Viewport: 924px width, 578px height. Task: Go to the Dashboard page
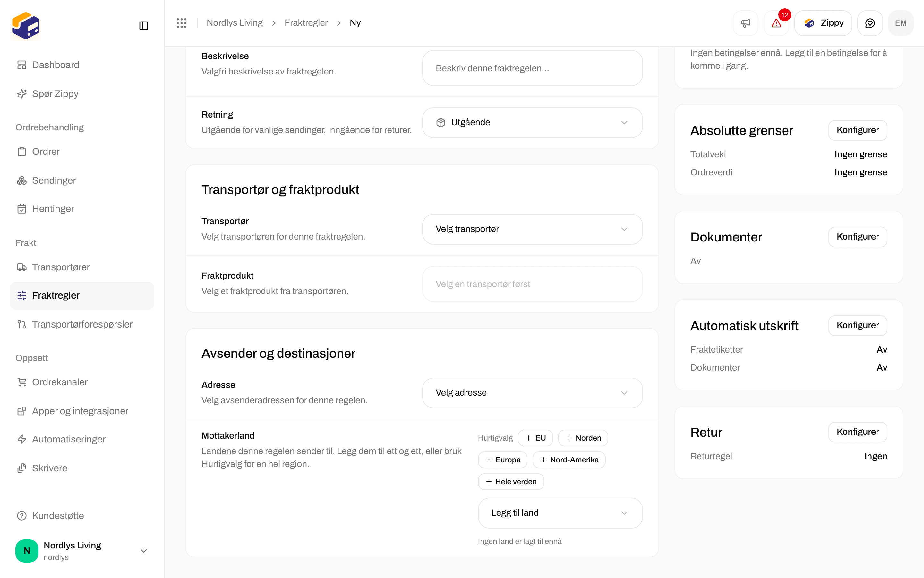82,65
